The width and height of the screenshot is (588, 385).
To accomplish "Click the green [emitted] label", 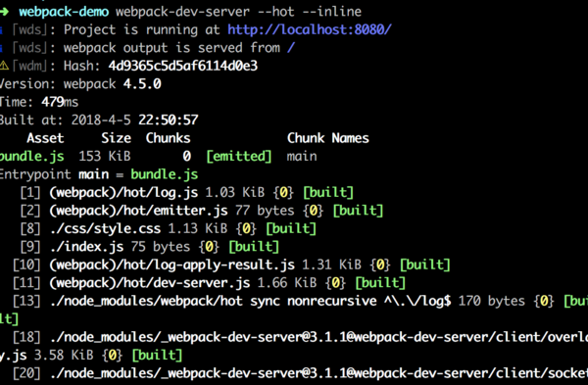I will (239, 157).
